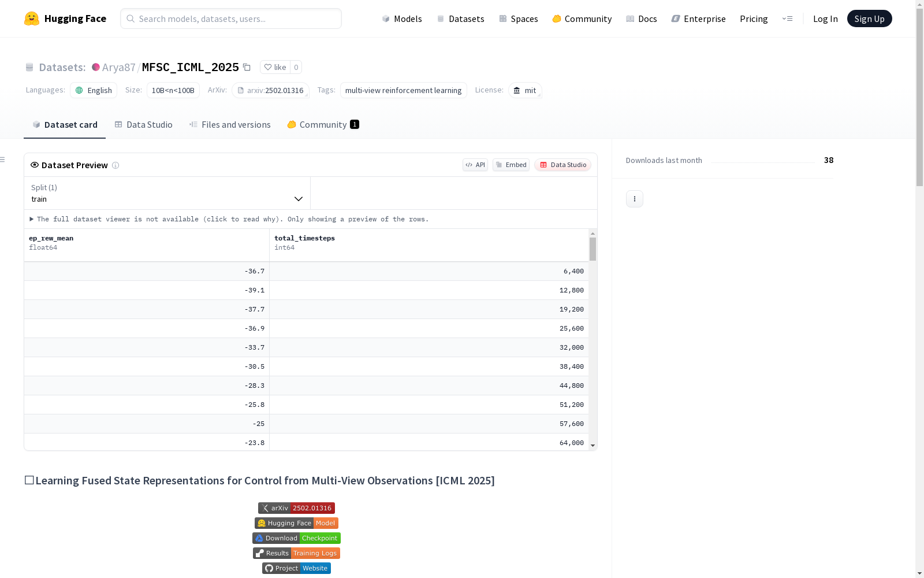This screenshot has width=924, height=578.
Task: Switch to the Community tab with badge
Action: tap(323, 125)
